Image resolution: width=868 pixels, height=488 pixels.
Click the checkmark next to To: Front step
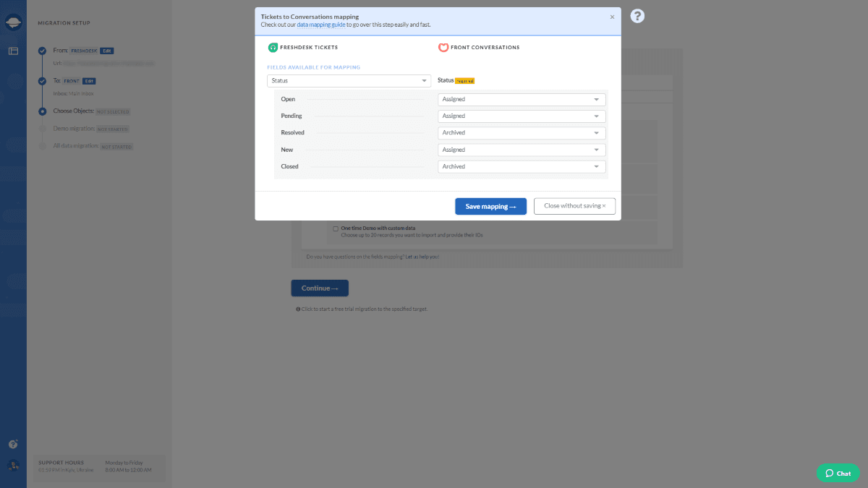coord(42,81)
